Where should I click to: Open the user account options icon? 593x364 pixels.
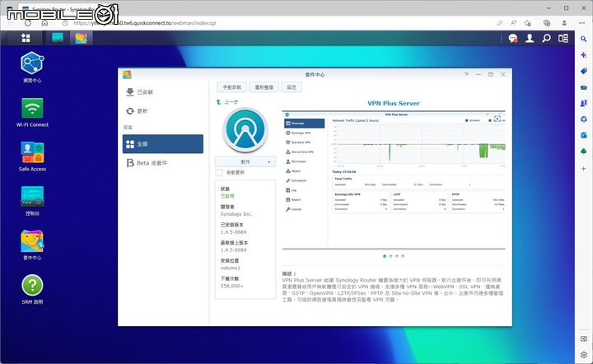pos(530,38)
